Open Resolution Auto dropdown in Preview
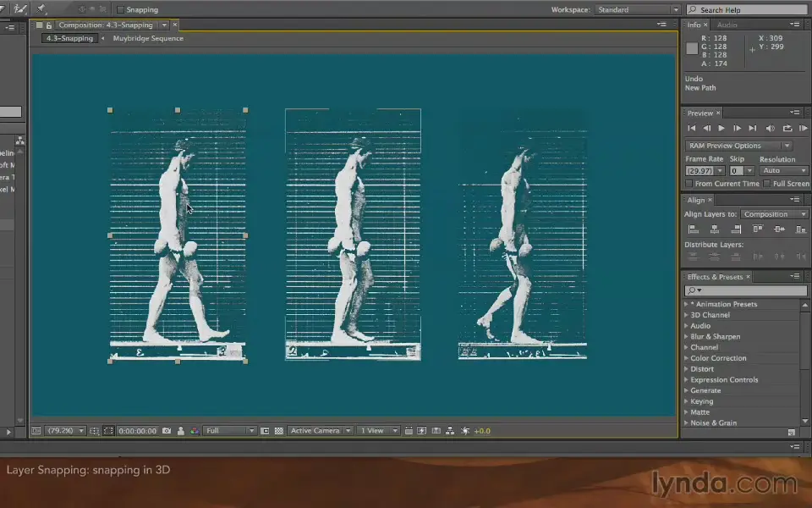 [783, 170]
